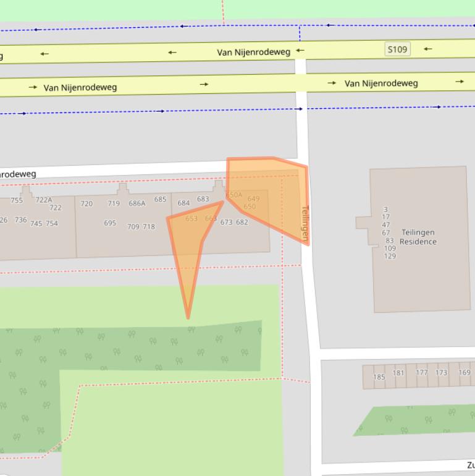The width and height of the screenshot is (475, 476).
Task: Click the rightmost Van Nijenrodeweg road label
Action: (x=381, y=83)
